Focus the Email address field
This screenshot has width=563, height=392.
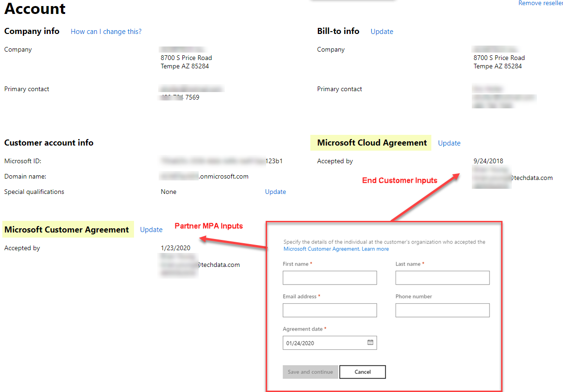point(330,310)
